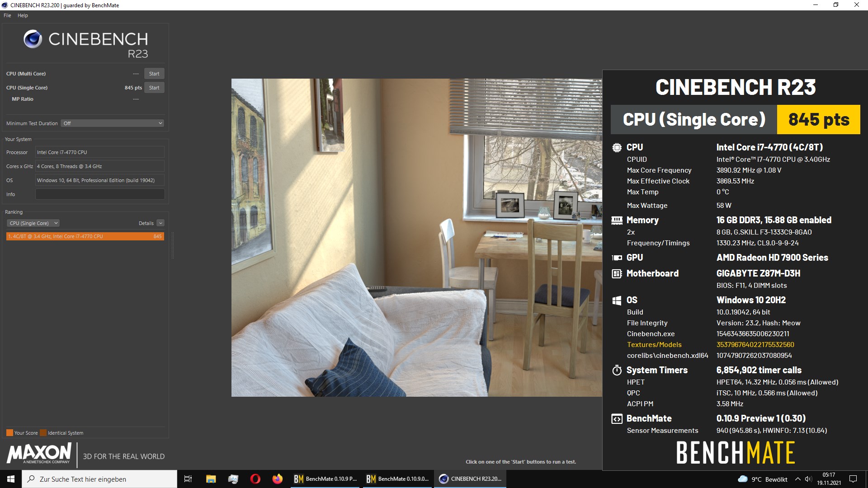
Task: Click the BenchMate Memory icon
Action: coord(617,220)
